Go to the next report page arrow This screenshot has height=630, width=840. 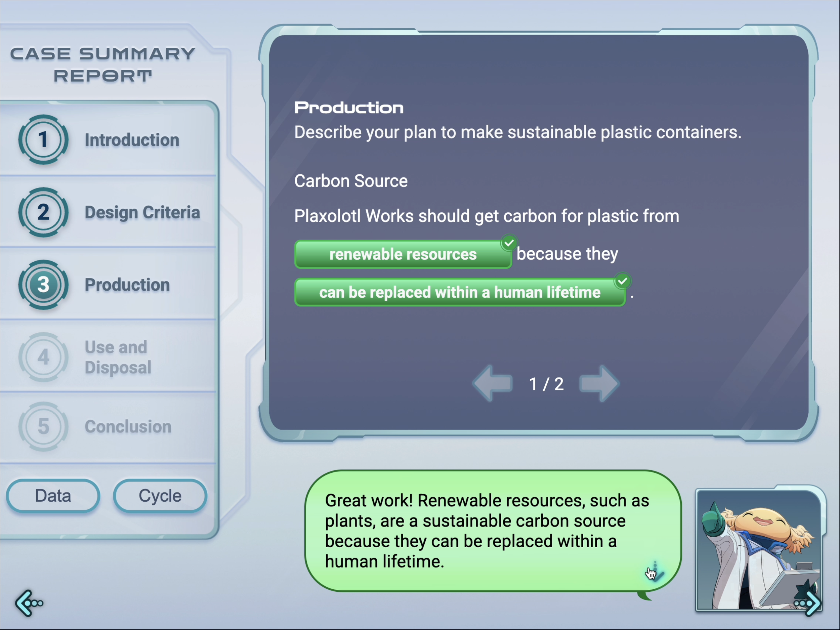599,384
